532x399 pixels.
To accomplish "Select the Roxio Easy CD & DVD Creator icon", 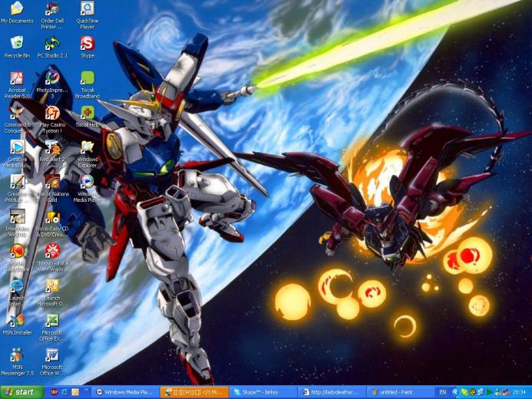I will pos(52,223).
